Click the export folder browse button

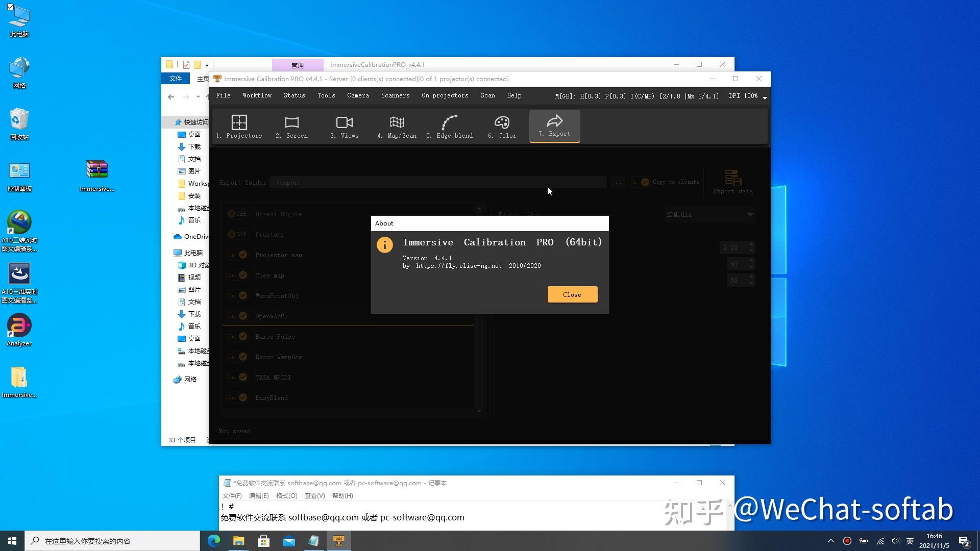click(618, 182)
